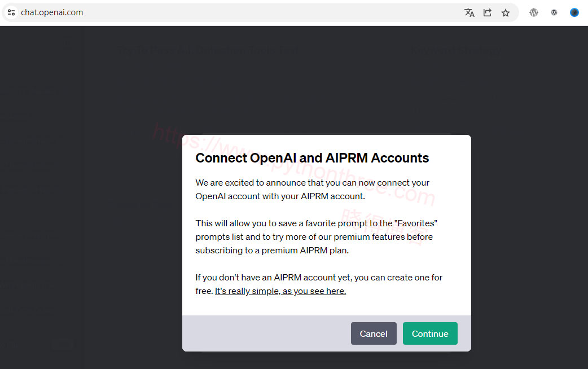
Task: Click the site information icon in address bar
Action: pyautogui.click(x=11, y=12)
